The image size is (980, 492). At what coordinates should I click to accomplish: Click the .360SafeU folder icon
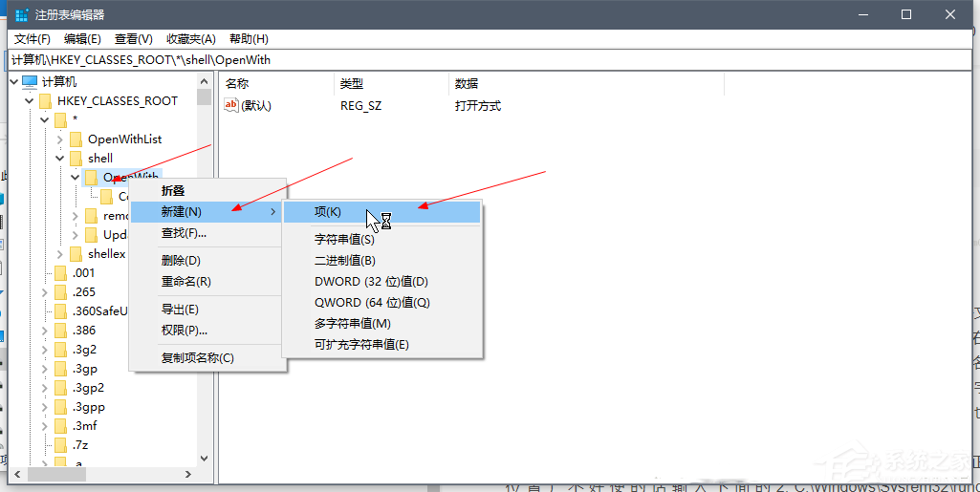60,310
